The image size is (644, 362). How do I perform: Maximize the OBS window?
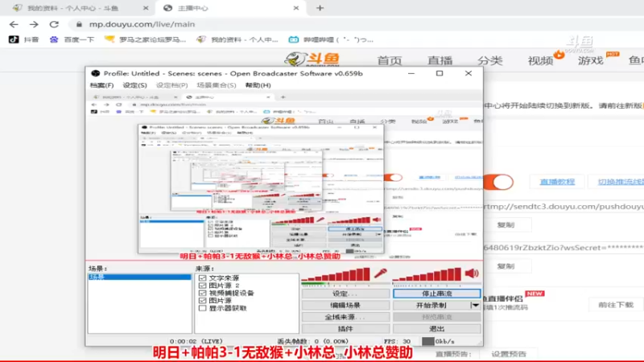[440, 73]
